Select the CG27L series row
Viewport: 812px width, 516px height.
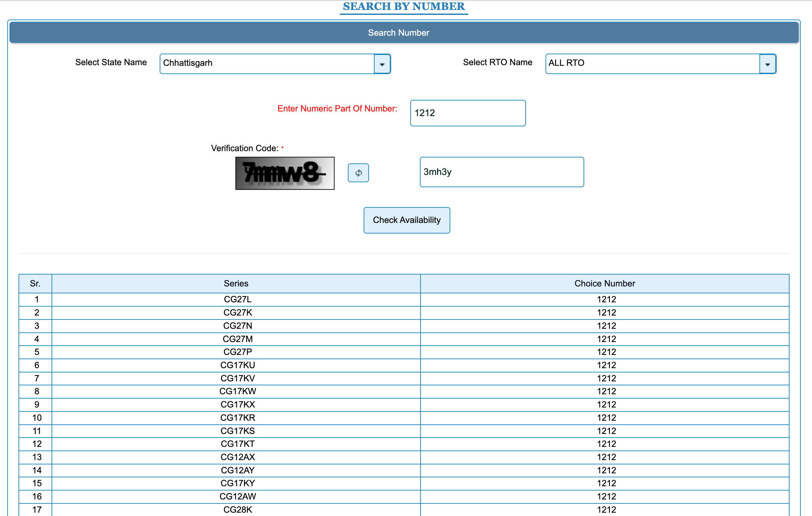coord(237,299)
